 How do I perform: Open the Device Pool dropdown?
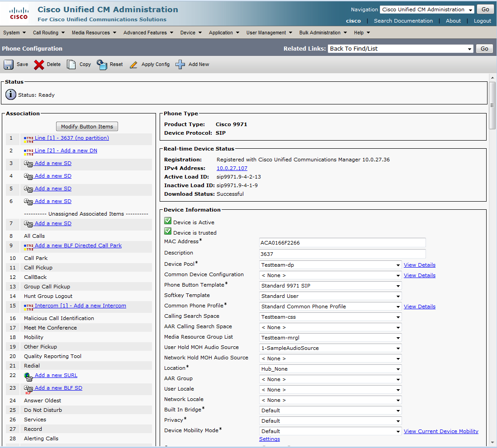click(331, 265)
